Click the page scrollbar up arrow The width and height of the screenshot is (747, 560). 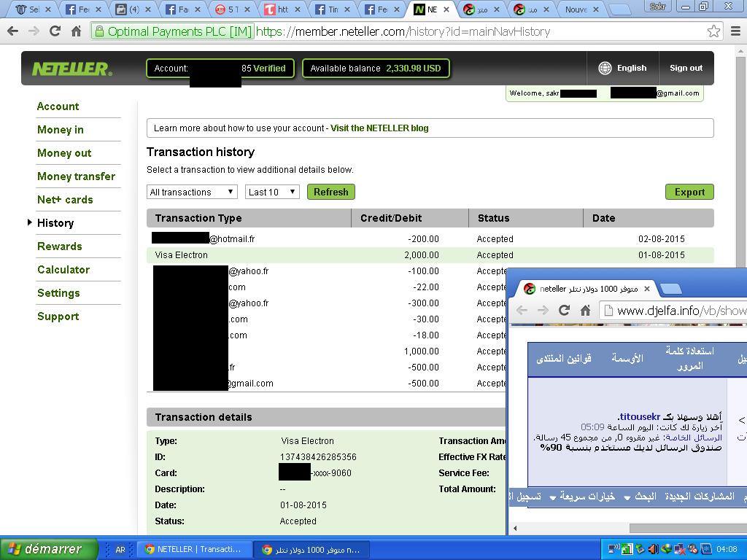pyautogui.click(x=742, y=50)
